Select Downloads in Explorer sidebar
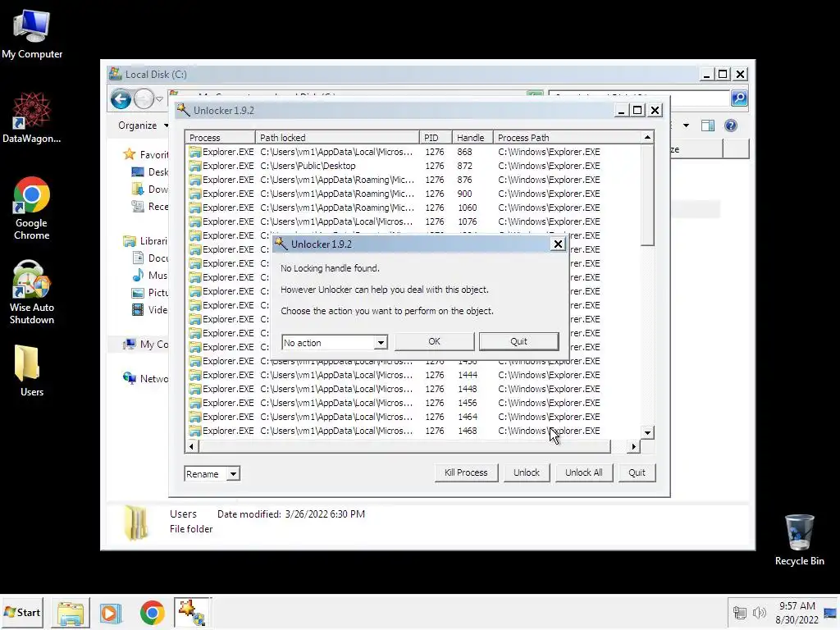This screenshot has width=840, height=630. (150, 189)
